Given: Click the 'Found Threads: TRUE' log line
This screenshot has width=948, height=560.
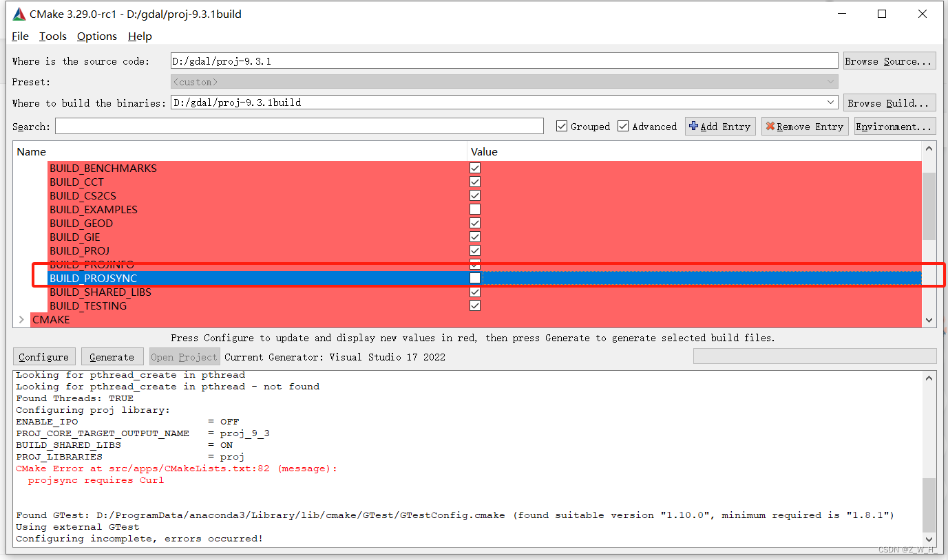Looking at the screenshot, I should 74,398.
